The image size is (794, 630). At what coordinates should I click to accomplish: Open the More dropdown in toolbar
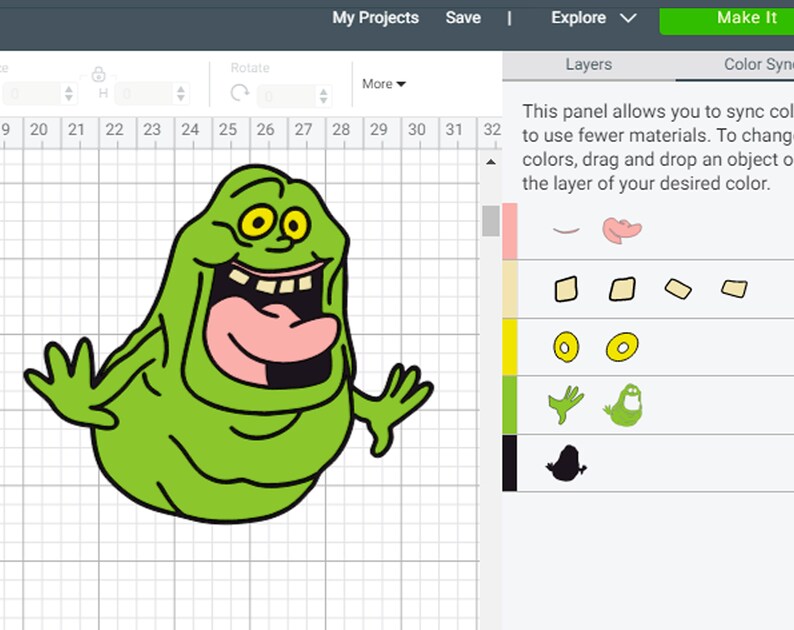(x=384, y=84)
